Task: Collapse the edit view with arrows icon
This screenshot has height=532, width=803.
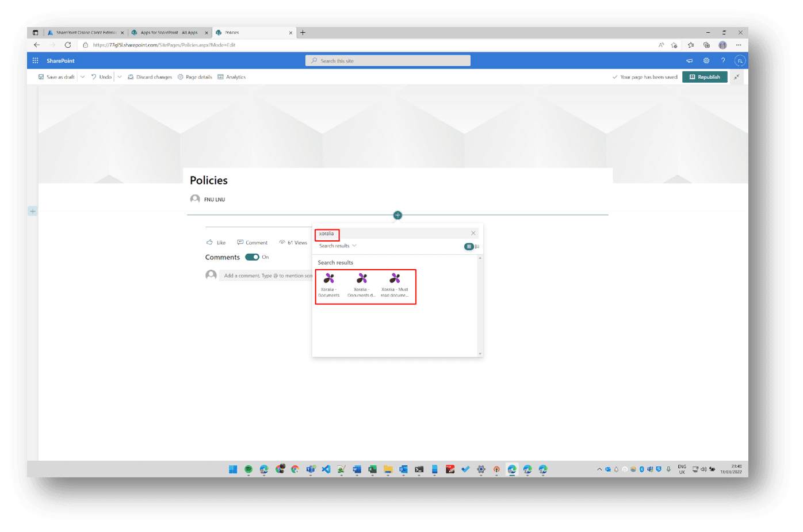Action: coord(736,77)
